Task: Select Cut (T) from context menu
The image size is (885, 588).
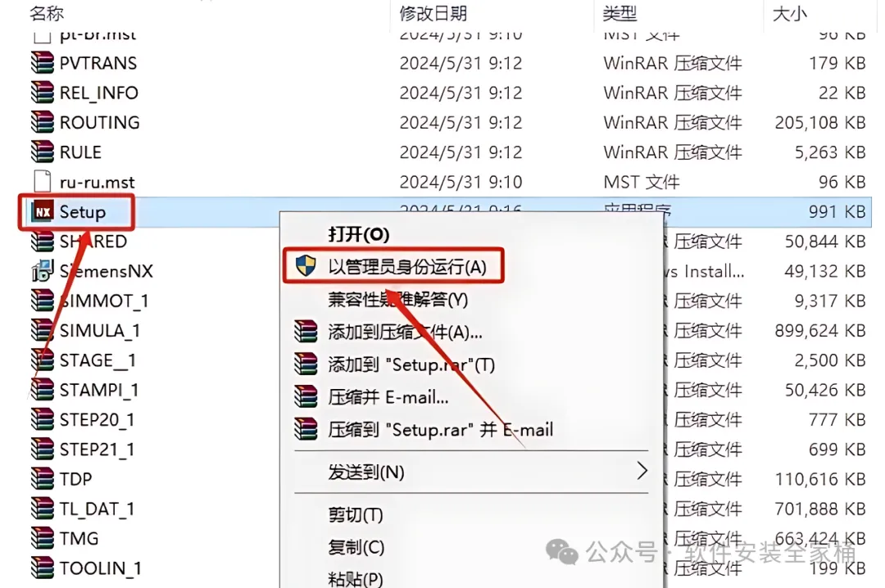Action: [356, 514]
